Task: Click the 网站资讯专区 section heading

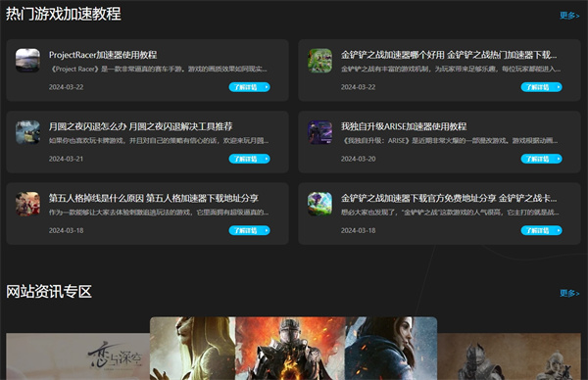Action: click(49, 292)
